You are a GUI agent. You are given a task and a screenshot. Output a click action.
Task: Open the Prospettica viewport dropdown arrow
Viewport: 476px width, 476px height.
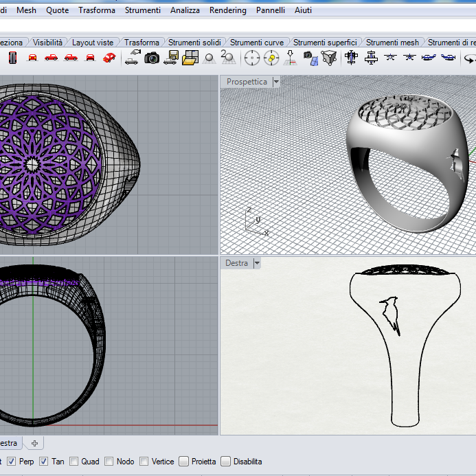(276, 82)
